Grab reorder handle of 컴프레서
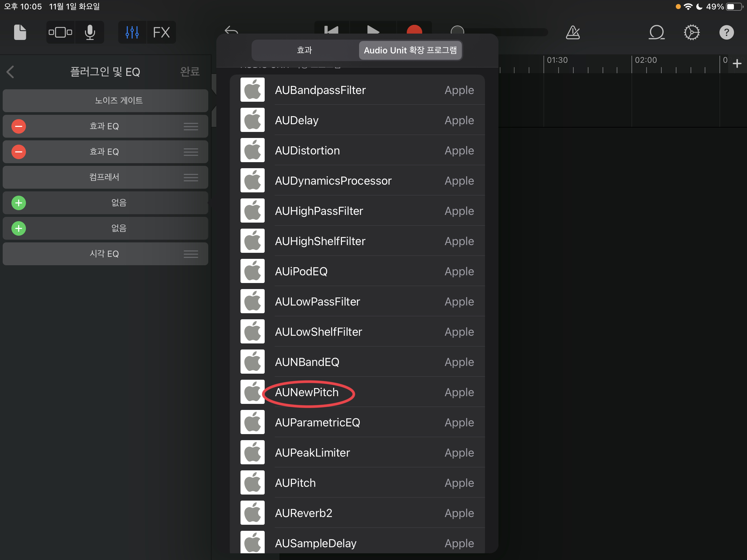The height and width of the screenshot is (560, 747). (191, 177)
